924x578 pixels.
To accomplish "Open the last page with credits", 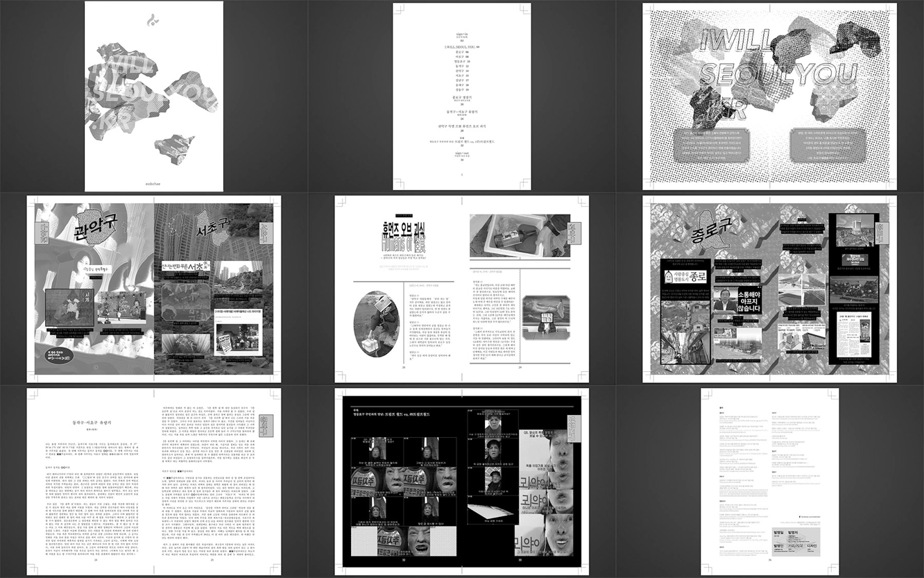I will click(x=769, y=482).
